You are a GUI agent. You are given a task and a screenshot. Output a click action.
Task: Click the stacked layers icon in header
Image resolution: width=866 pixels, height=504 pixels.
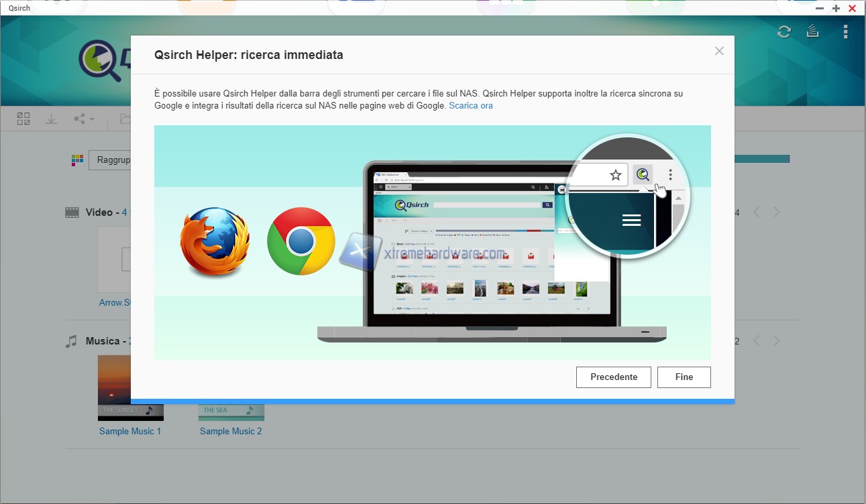[813, 31]
